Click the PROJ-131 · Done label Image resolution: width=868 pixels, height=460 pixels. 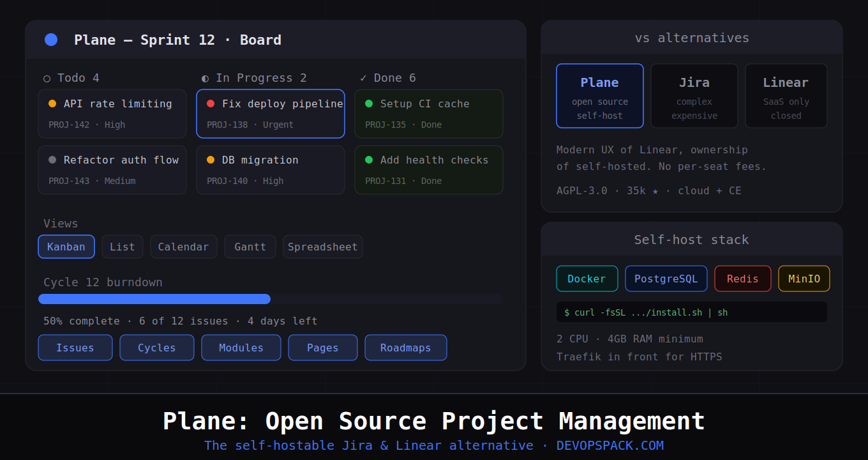(403, 181)
